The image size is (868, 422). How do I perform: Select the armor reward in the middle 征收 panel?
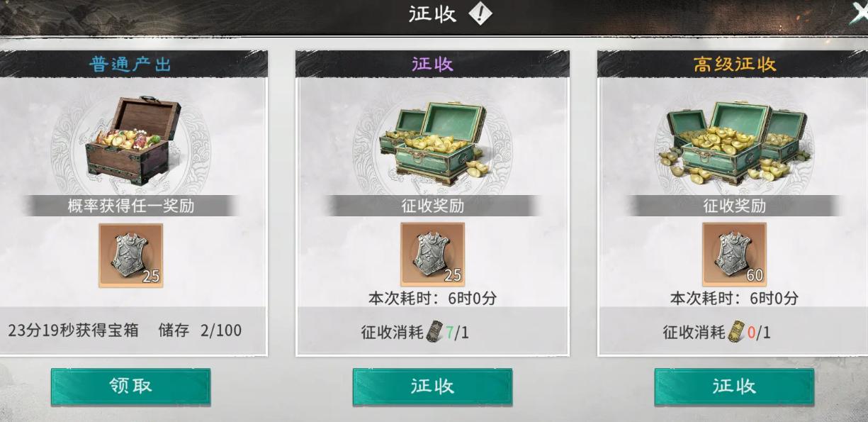tap(433, 255)
